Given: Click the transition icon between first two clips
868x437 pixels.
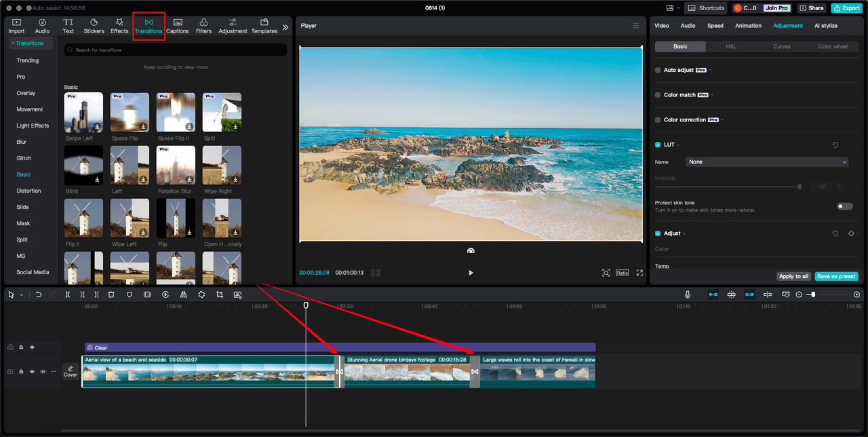Looking at the screenshot, I should pyautogui.click(x=339, y=372).
